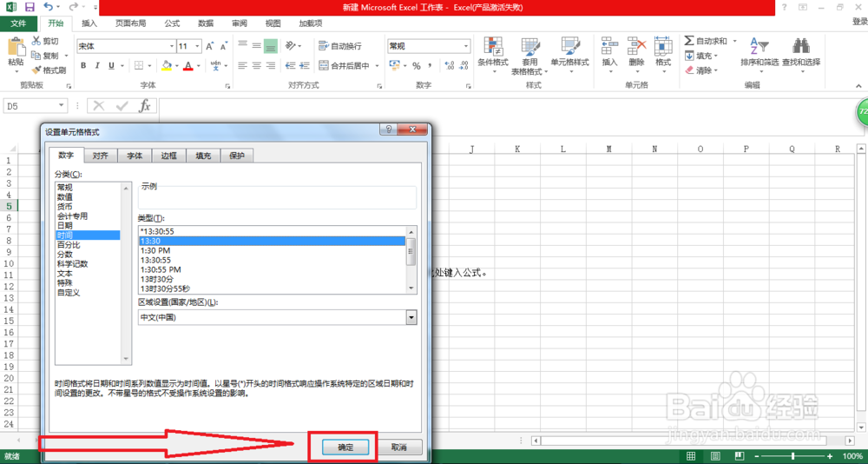This screenshot has height=464, width=868.
Task: Switch to the 插入 Insert ribbon tab
Action: pyautogui.click(x=89, y=23)
